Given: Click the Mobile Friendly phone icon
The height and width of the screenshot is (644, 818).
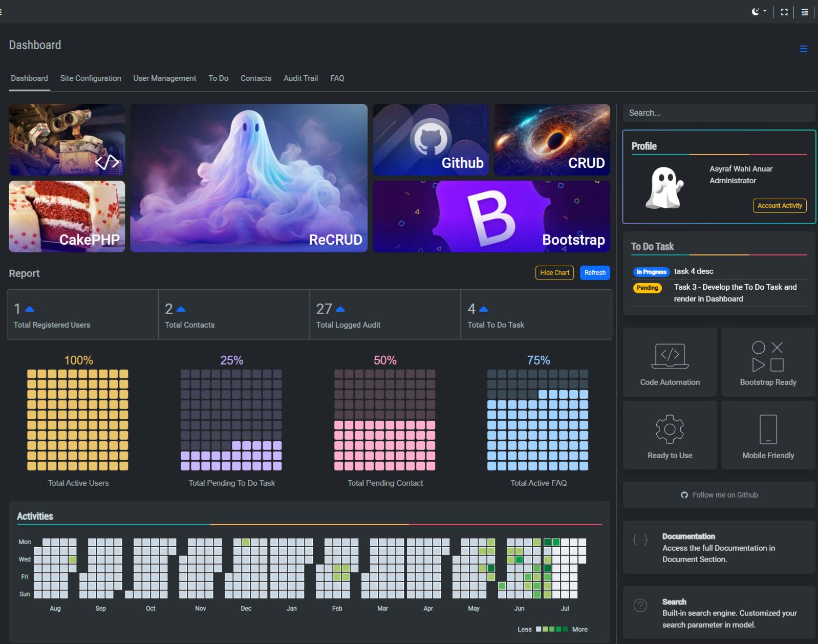Looking at the screenshot, I should 768,429.
